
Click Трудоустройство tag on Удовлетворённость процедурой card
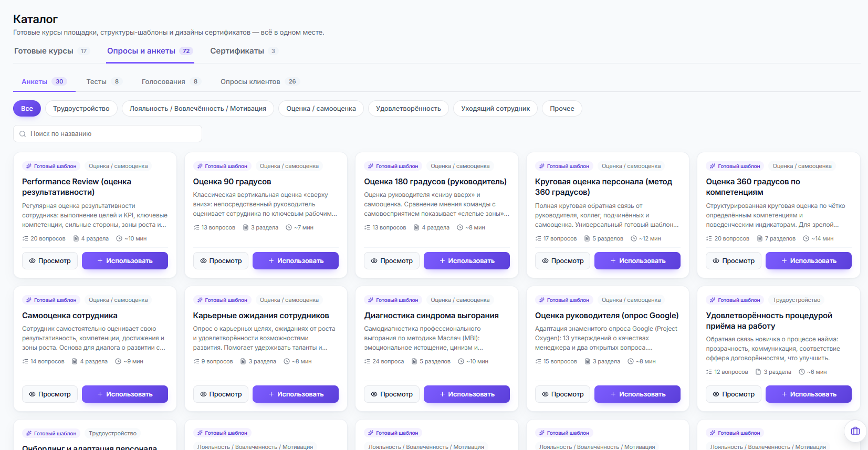tap(797, 300)
